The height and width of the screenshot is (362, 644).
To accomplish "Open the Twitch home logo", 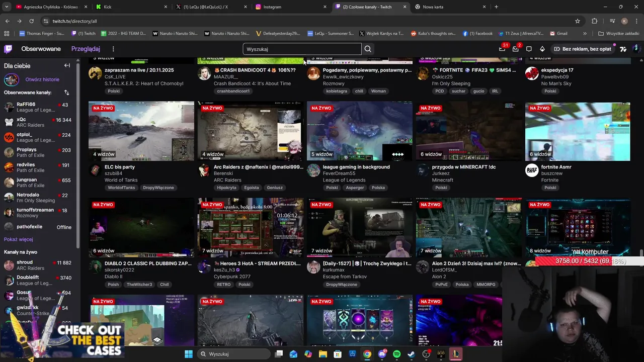I will (x=8, y=49).
